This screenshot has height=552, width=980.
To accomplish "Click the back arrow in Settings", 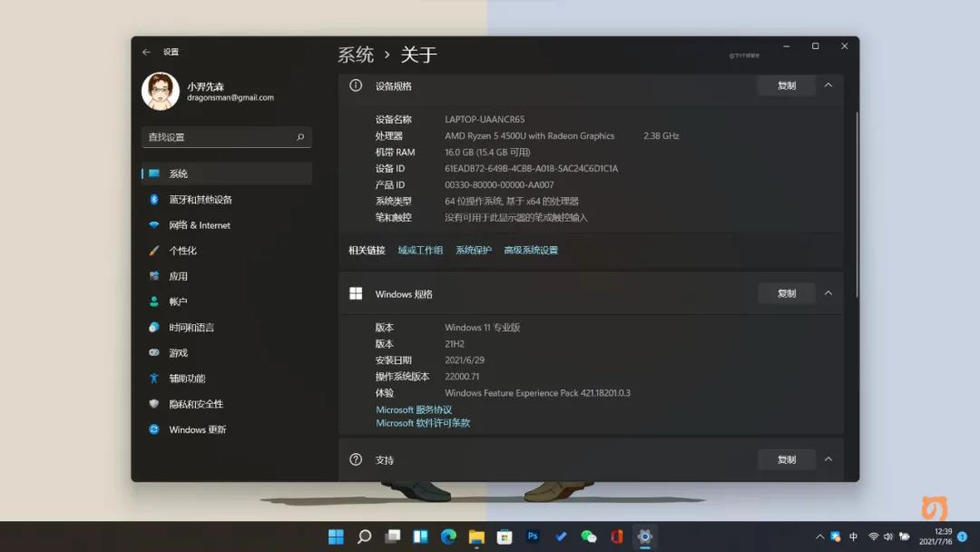I will [x=146, y=52].
